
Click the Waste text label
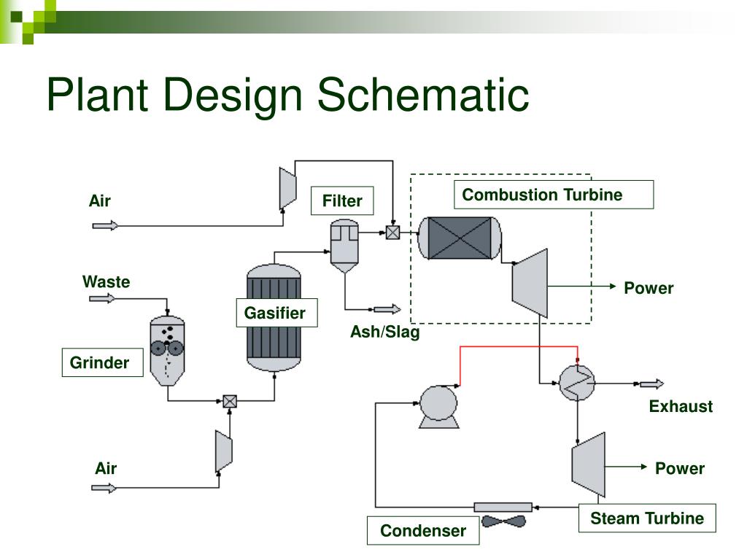pos(107,281)
